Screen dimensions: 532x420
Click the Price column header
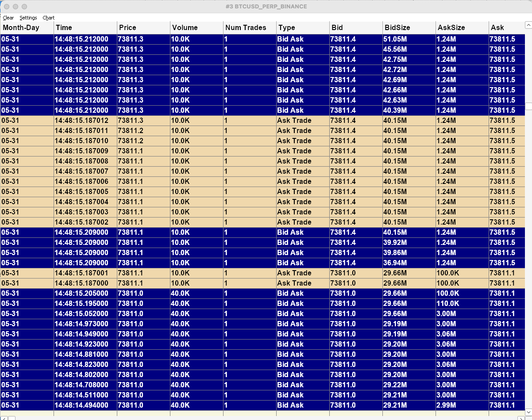pos(144,27)
